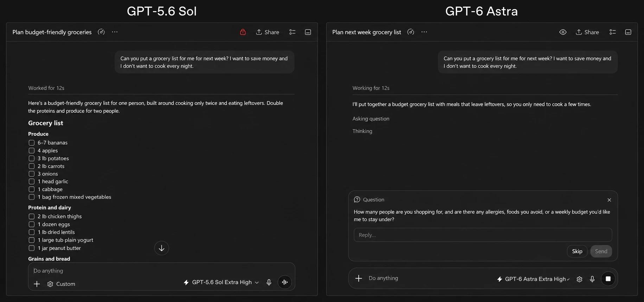Screen dimensions: 644x302
Task: Open the gear settings icon in GPT-6 Astra composer
Action: pos(579,279)
